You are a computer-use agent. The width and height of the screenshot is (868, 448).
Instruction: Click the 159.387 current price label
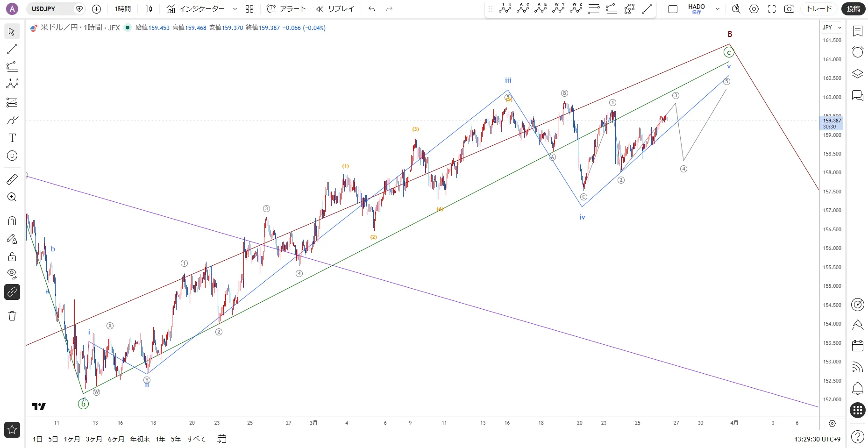[x=832, y=121]
